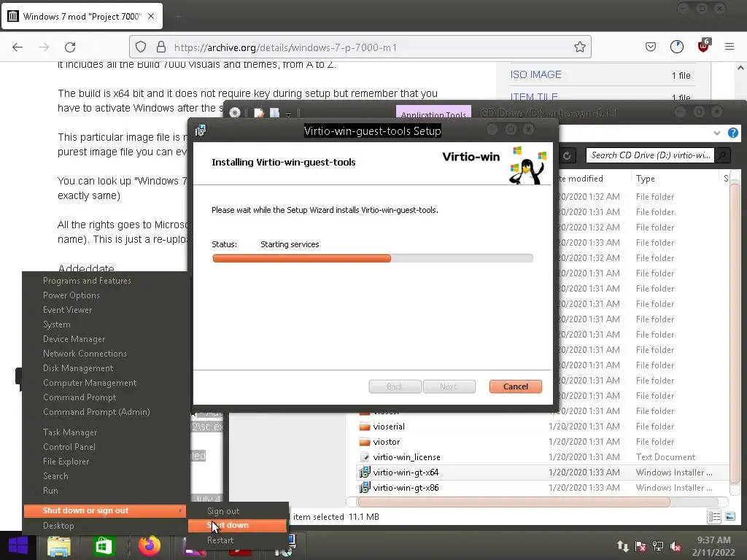Open Microsoft Store from the taskbar
The width and height of the screenshot is (747, 560).
pos(104,545)
